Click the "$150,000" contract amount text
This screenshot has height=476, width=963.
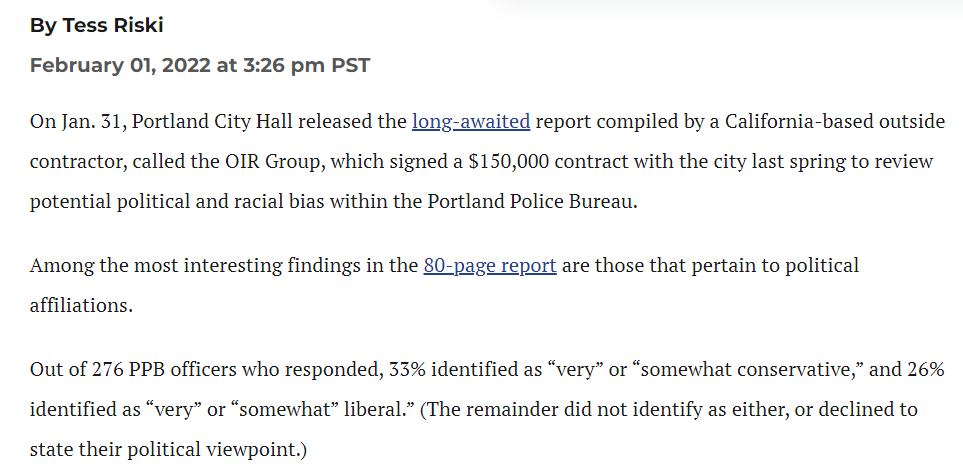[x=509, y=162]
